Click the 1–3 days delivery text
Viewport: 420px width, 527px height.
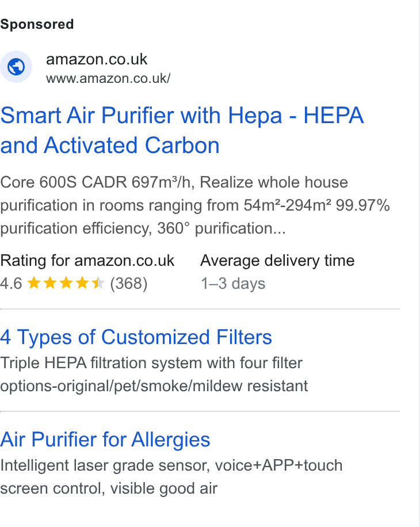[233, 283]
